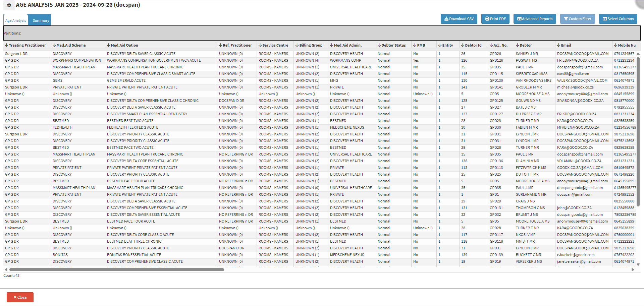Sort by Service Centre column arrow
The image size is (644, 306).
point(260,45)
